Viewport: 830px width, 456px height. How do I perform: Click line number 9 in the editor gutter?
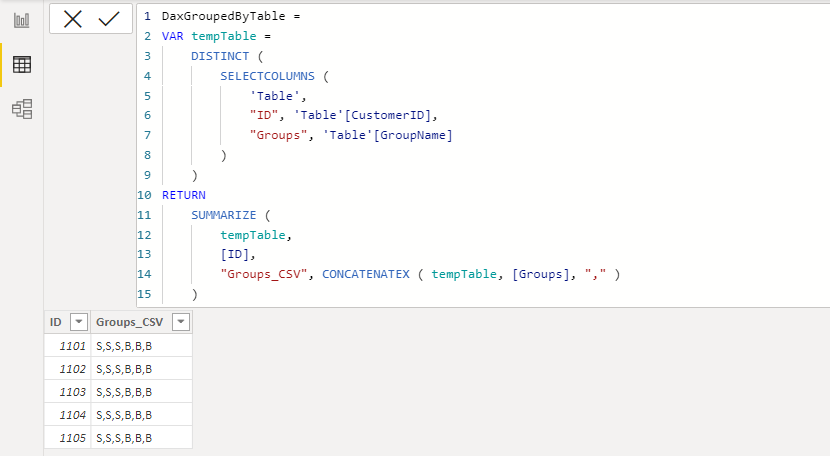coord(147,175)
